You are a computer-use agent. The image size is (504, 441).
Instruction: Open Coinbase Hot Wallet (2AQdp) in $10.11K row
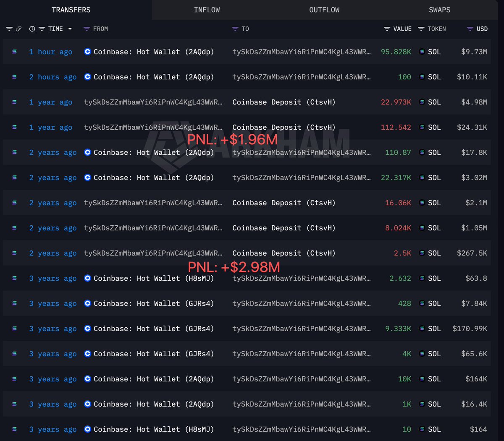tap(154, 77)
